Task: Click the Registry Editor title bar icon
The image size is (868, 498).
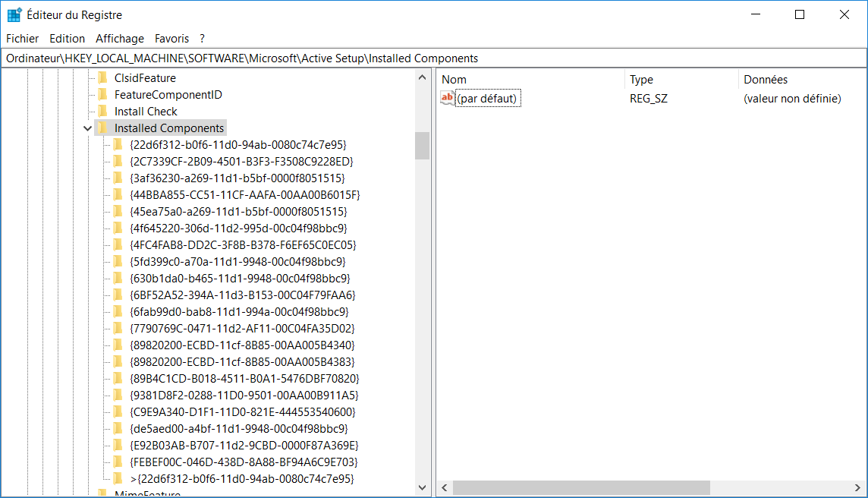Action: [x=14, y=15]
